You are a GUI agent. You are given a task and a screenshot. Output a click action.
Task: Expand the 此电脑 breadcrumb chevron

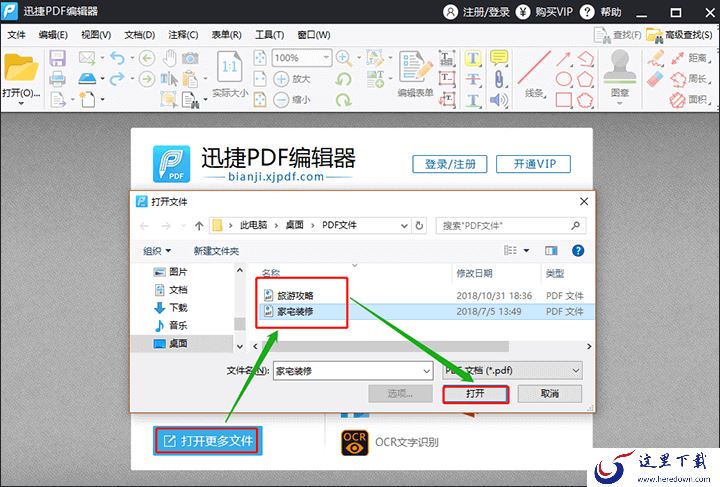tap(276, 225)
